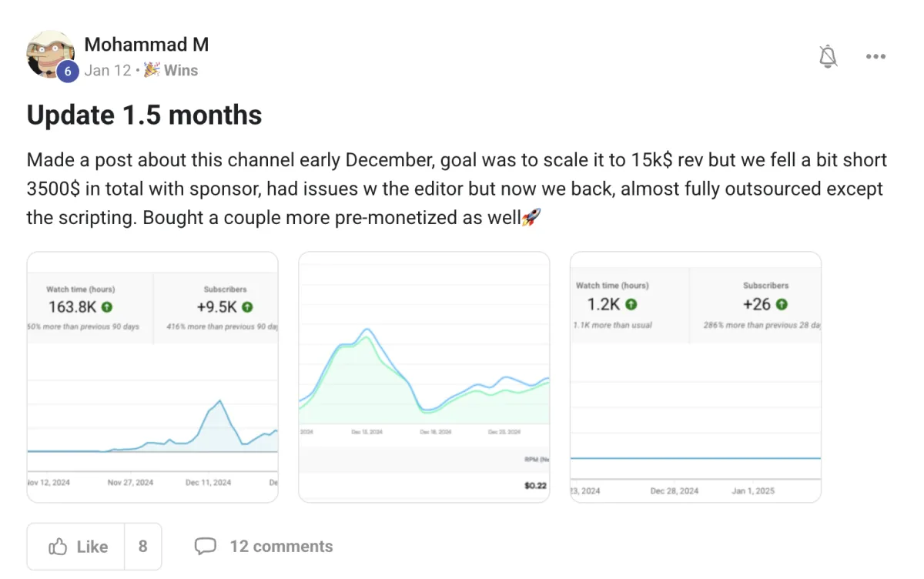This screenshot has height=579, width=924.
Task: Open the "12 comments" link
Action: coord(281,547)
